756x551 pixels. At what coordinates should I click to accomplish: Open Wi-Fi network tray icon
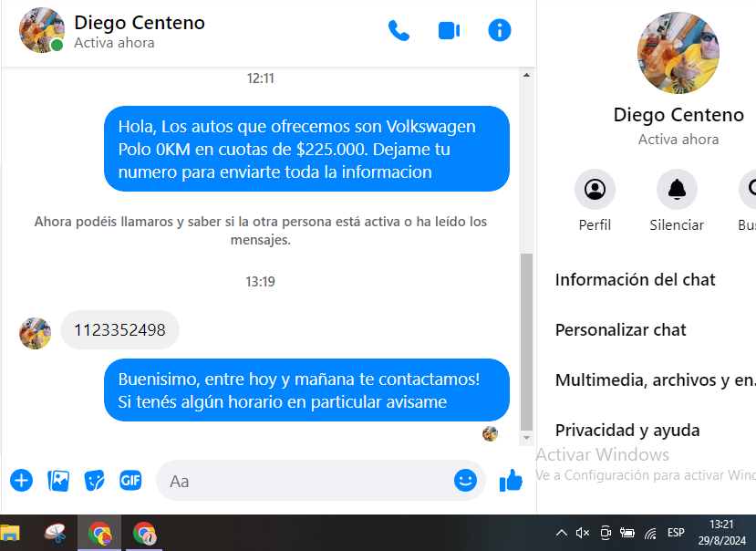(x=650, y=533)
